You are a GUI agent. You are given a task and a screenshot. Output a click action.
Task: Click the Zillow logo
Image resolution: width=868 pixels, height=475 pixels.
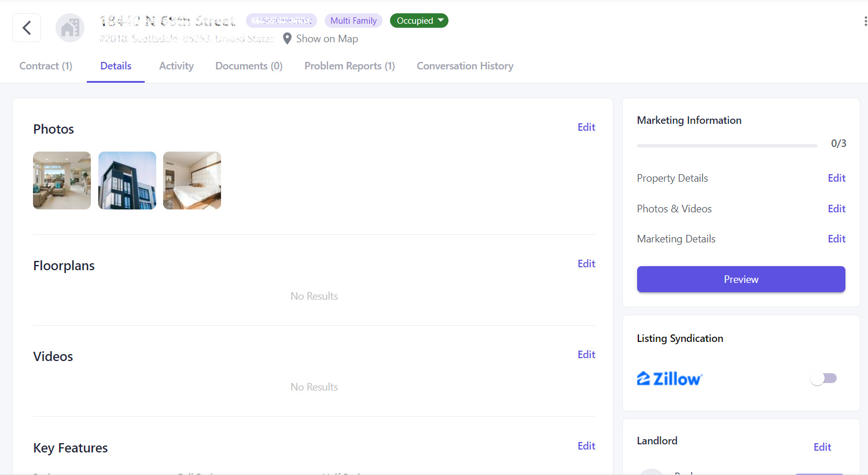click(670, 378)
